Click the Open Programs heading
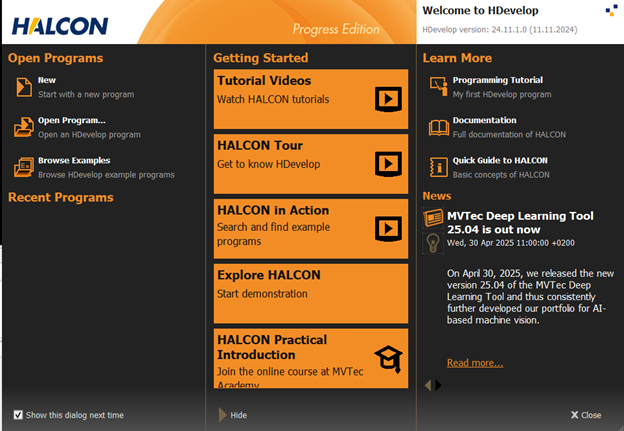 (x=56, y=58)
